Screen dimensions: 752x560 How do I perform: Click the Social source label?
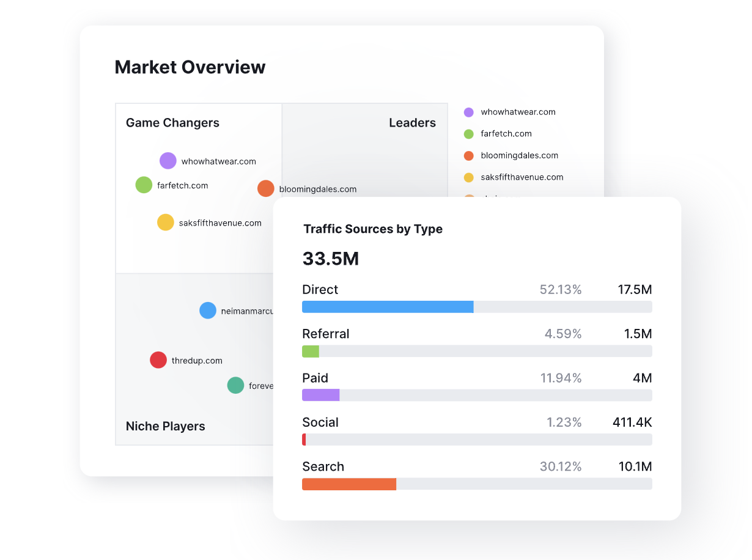320,422
